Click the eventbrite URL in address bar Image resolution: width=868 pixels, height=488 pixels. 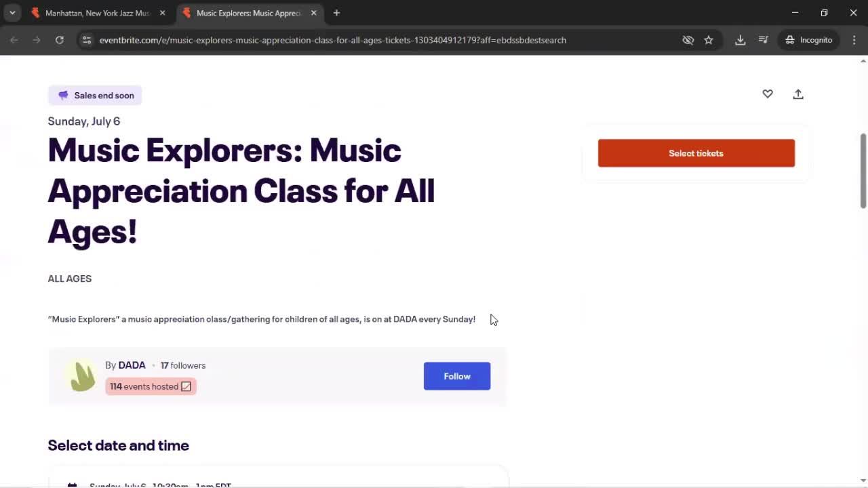coord(333,40)
